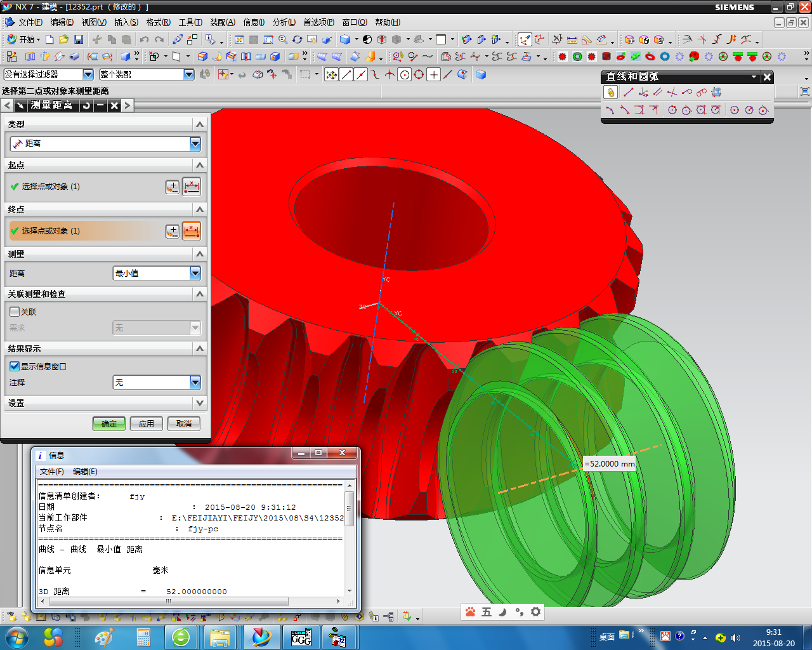Open Windows Start menu orb
812x650 pixels.
(16, 637)
